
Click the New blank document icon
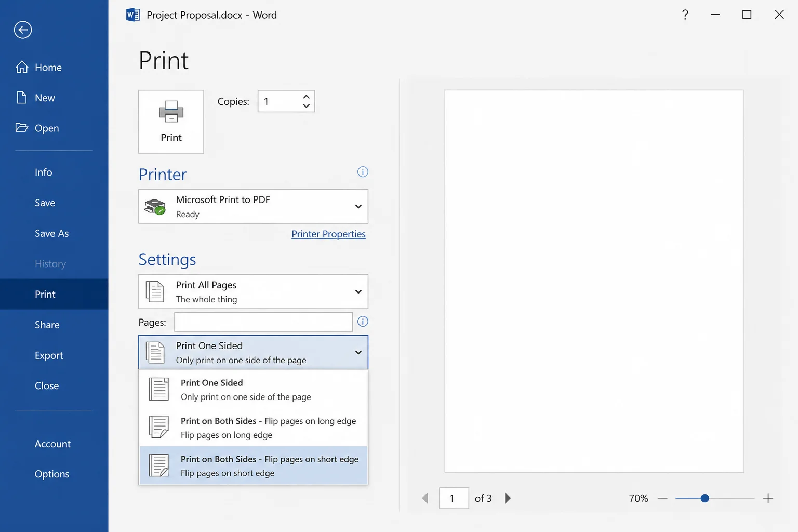pyautogui.click(x=22, y=98)
